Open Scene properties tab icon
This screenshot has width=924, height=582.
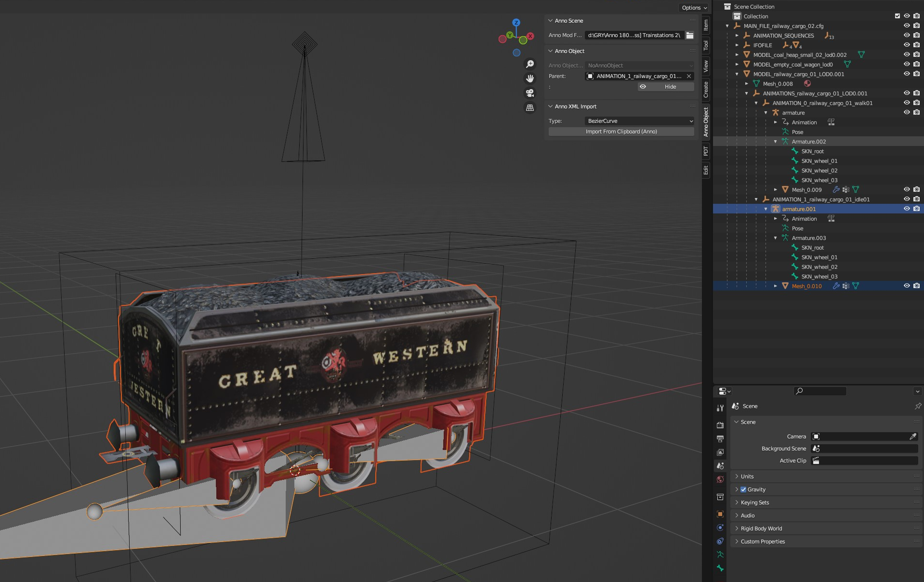point(720,466)
